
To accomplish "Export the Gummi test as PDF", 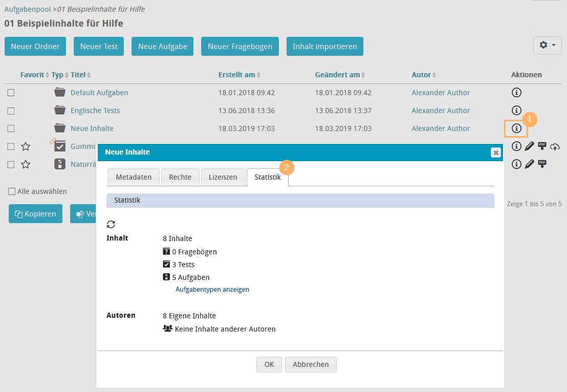I will [542, 146].
